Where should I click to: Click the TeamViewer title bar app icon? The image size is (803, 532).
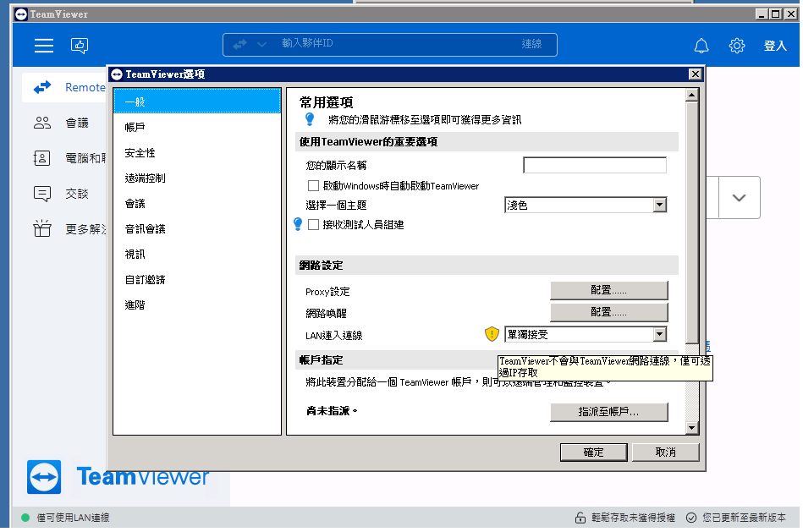(21, 14)
